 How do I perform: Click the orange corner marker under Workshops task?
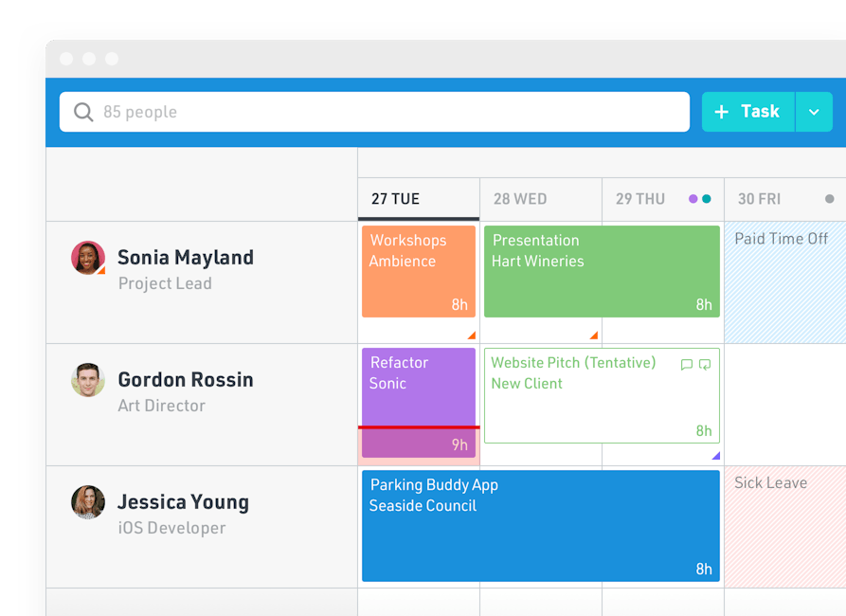coord(471,335)
